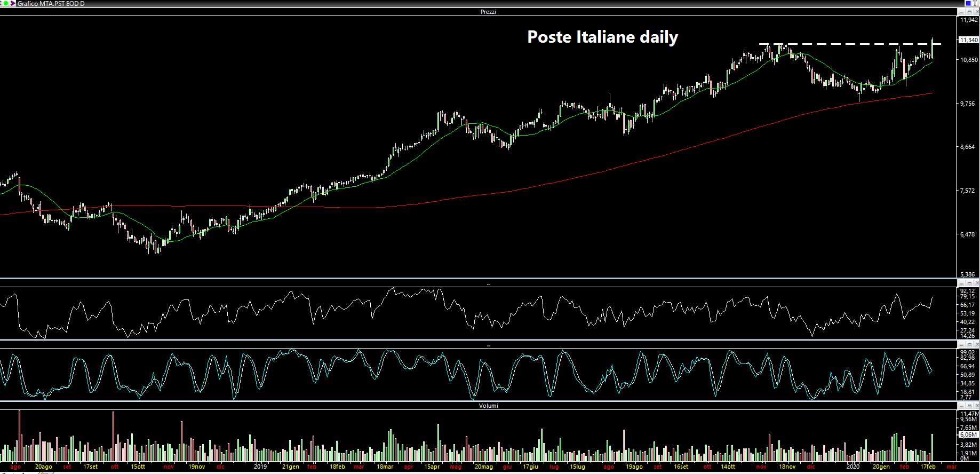Click the highlighted 6,06M volume label

968,434
